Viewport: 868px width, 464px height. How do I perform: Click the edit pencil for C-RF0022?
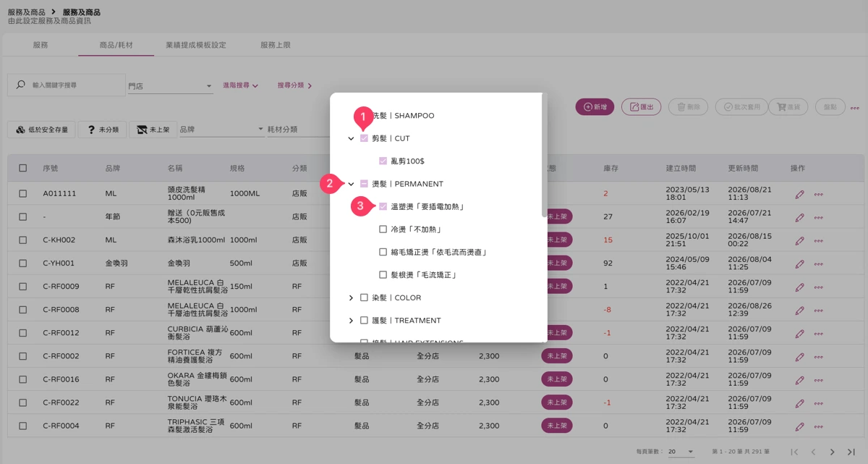[x=799, y=402]
